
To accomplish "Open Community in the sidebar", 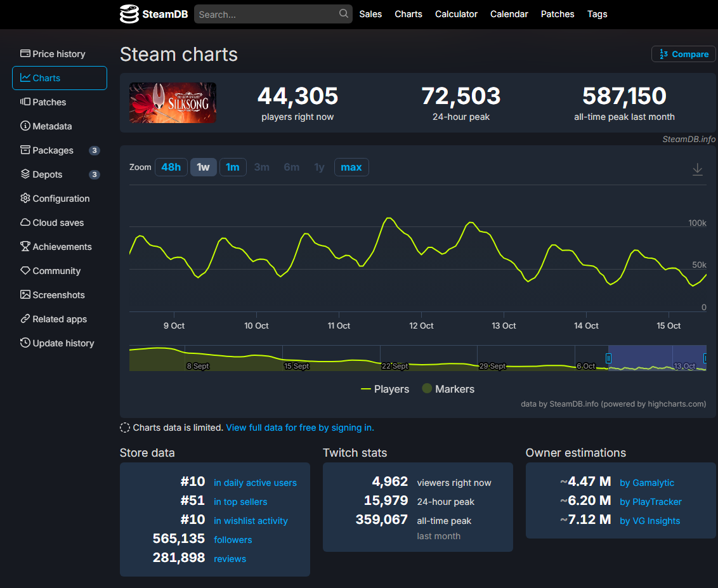I will pos(60,271).
